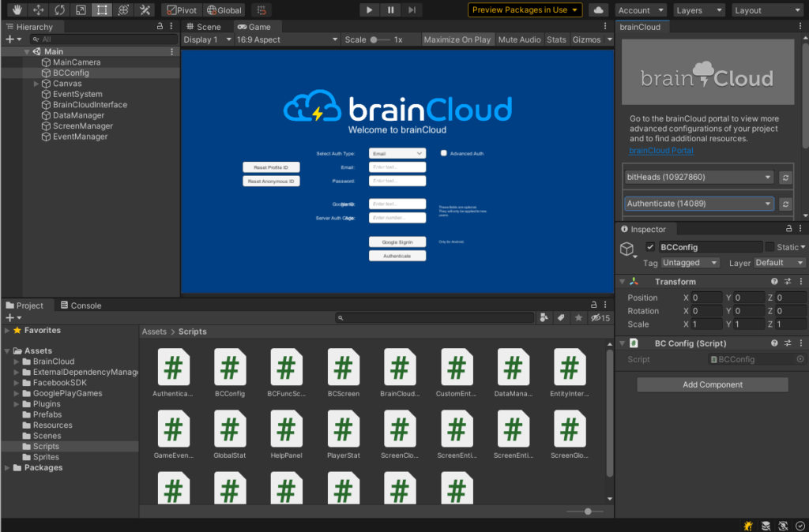Toggle favorites star in Project toolbar
The image size is (809, 532).
(x=578, y=318)
